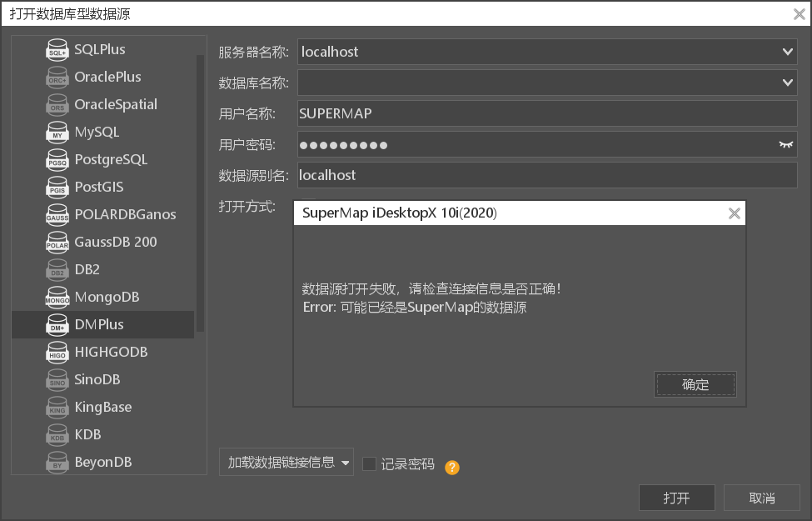Select the OracleSpatial list entry text

[x=116, y=105]
